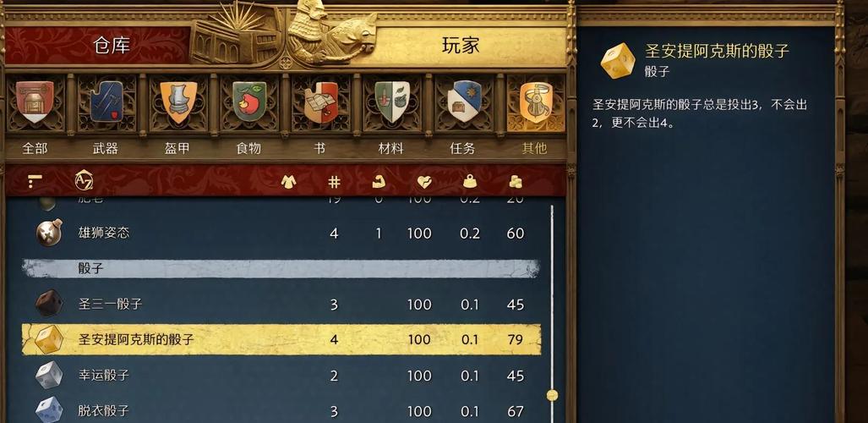Select the 材料 materials category icon

[392, 102]
